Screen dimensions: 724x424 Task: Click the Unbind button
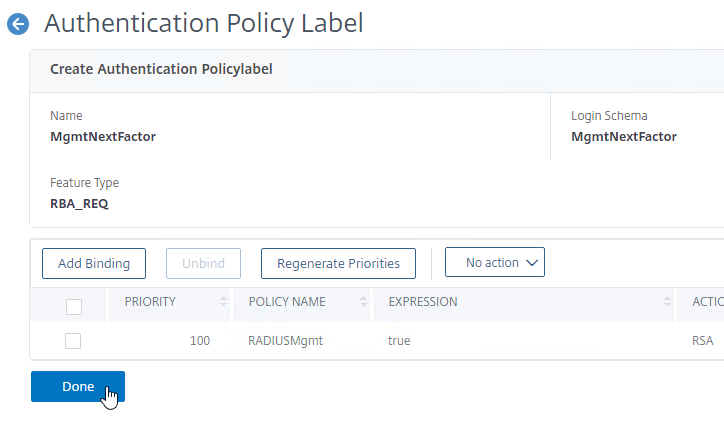(203, 263)
